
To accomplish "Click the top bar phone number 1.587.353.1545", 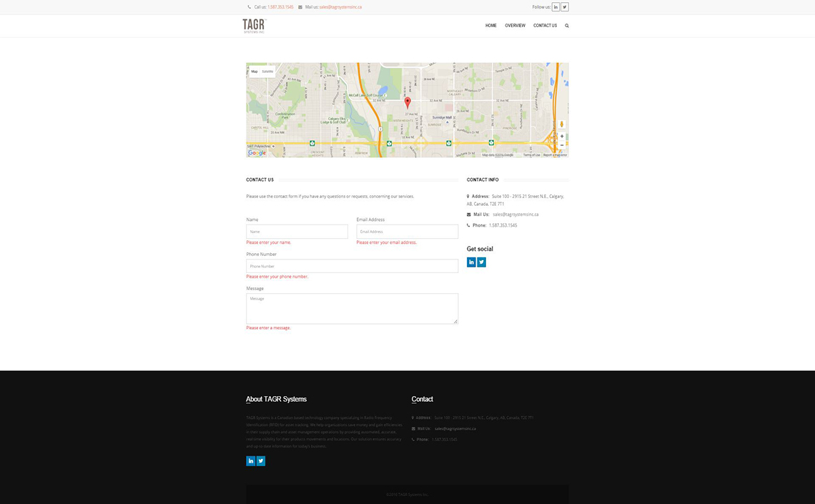I will (x=280, y=7).
